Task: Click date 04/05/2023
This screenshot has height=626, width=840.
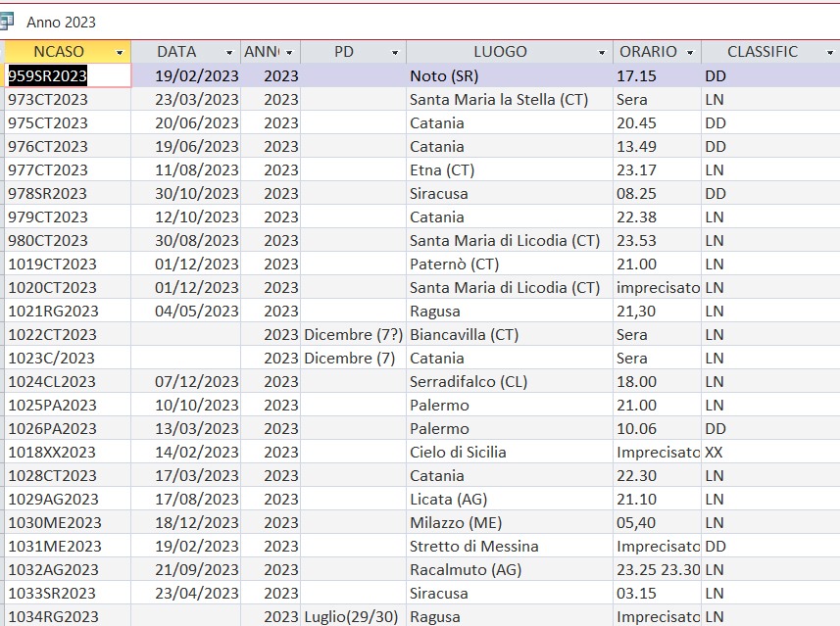Action: (x=186, y=312)
